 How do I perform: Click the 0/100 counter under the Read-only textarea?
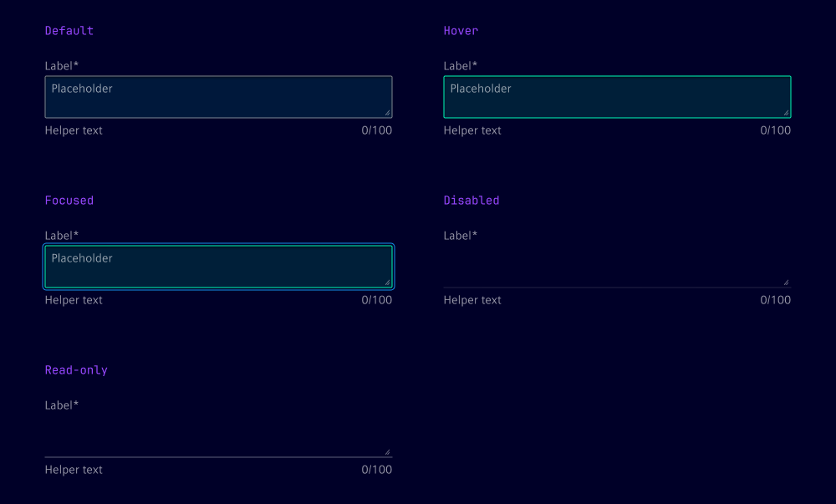tap(376, 470)
